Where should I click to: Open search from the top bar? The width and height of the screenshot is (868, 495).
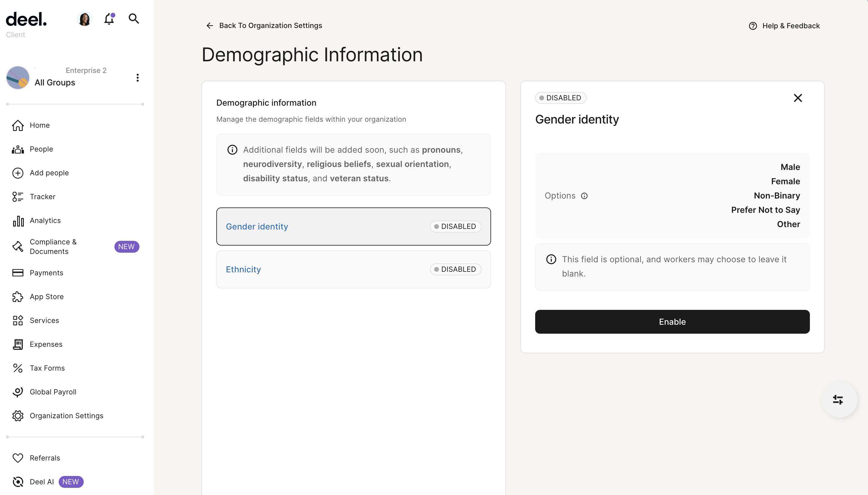click(134, 19)
